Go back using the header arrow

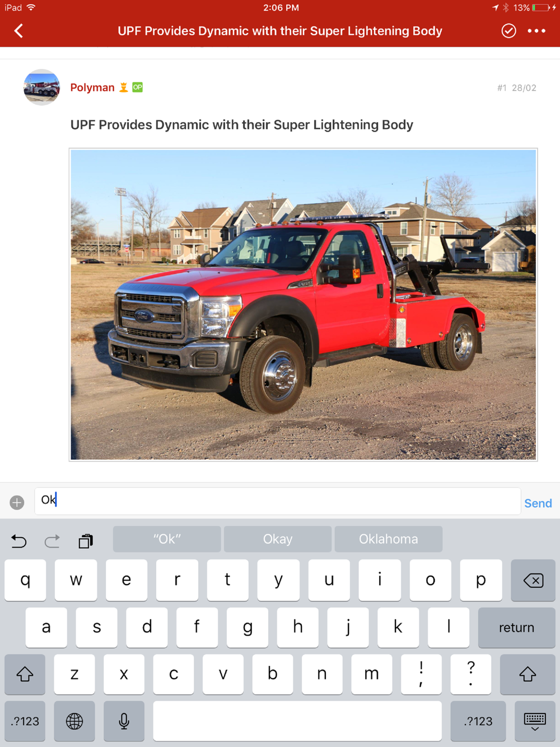[19, 31]
